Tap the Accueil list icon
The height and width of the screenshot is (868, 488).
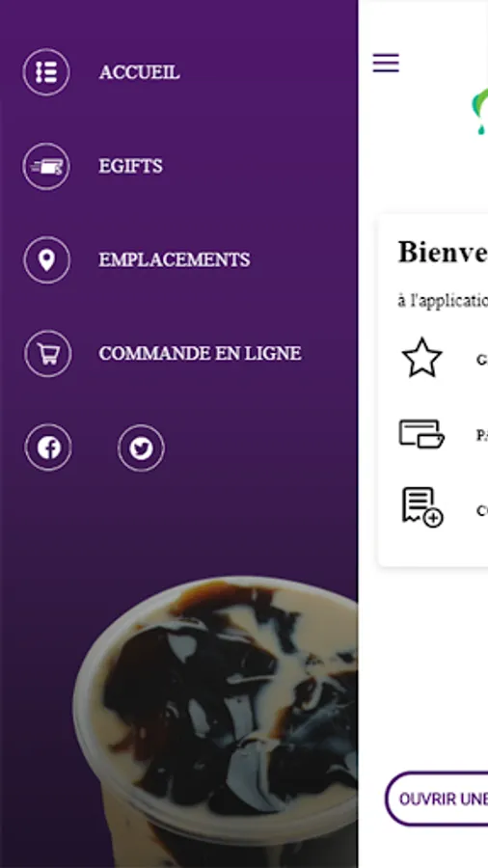click(x=46, y=72)
